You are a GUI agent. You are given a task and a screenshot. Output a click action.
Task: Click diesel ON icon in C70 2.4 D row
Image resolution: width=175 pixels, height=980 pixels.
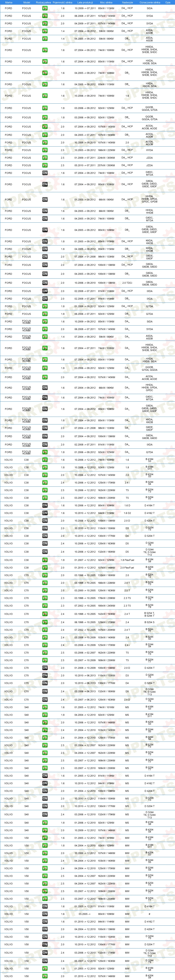45,699
